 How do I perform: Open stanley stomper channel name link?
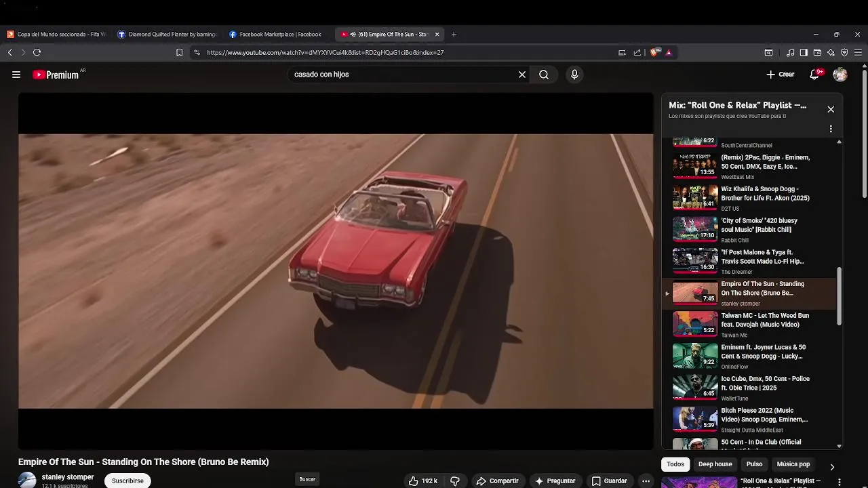pos(68,477)
